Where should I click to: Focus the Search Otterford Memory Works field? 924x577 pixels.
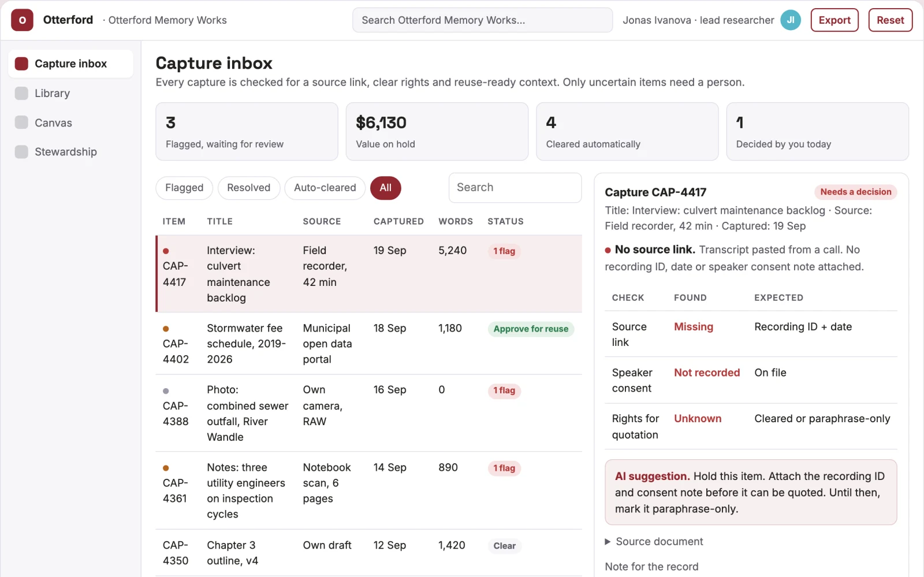click(x=482, y=20)
